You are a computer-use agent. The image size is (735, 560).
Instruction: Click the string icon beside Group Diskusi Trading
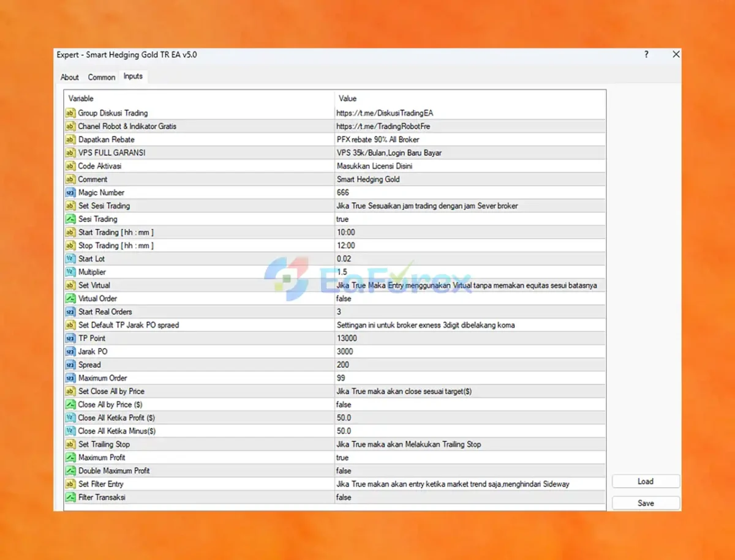(70, 113)
